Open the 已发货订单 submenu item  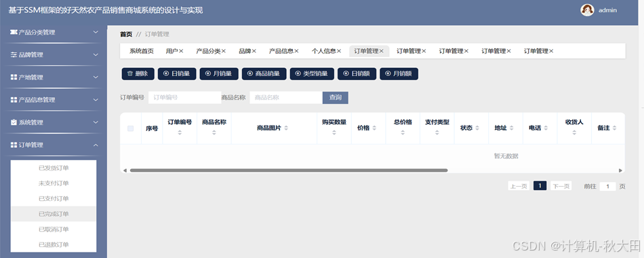click(54, 168)
